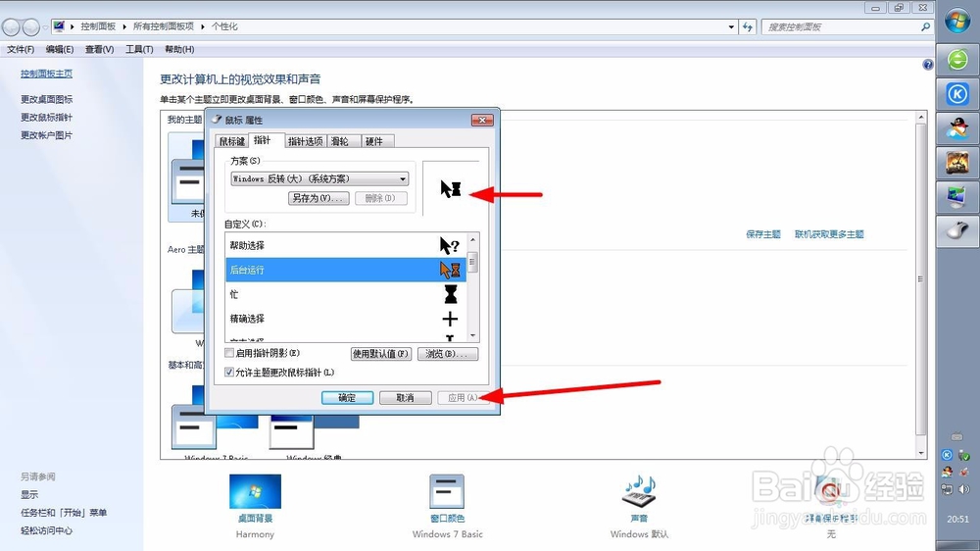Image resolution: width=980 pixels, height=551 pixels.
Task: Click the 保存主题 link
Action: [x=763, y=234]
